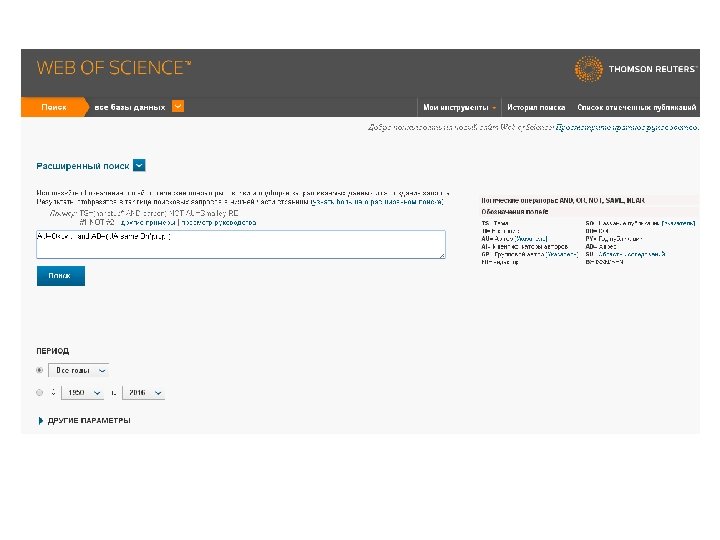Screen dimensions: 720x540
Task: Click the blue Поиск button
Action: tap(61, 276)
